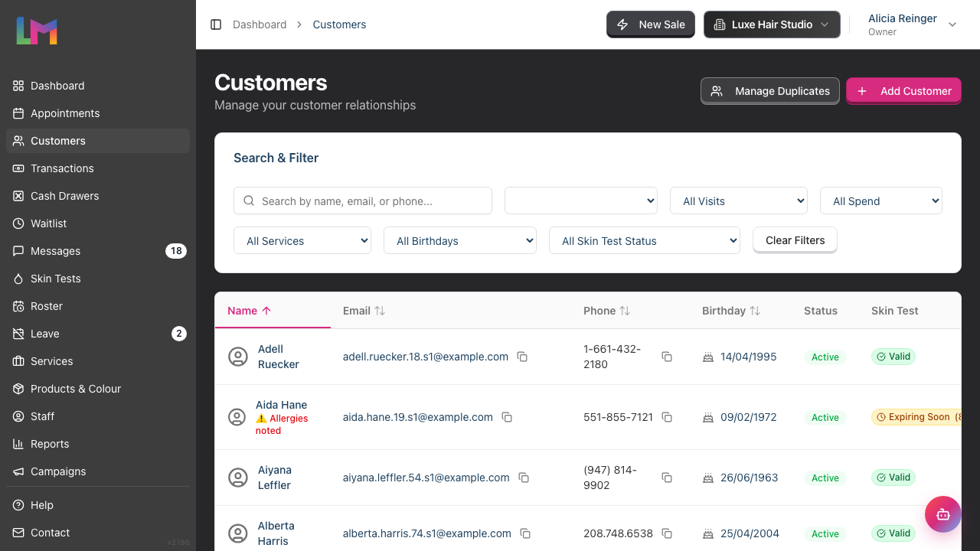The height and width of the screenshot is (551, 980).
Task: Click birthday cake icon beside 09/02/1972
Action: click(708, 417)
